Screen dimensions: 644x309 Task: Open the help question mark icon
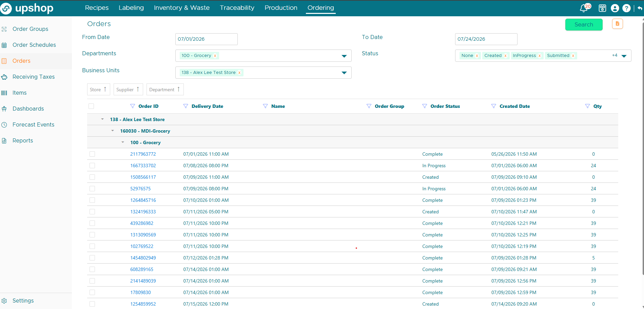click(627, 8)
